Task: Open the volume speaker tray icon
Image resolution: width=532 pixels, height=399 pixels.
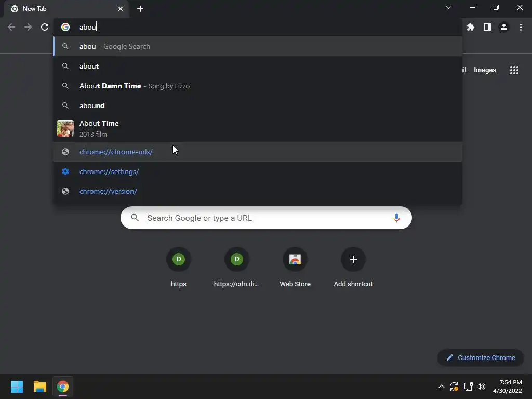Action: pos(481,387)
